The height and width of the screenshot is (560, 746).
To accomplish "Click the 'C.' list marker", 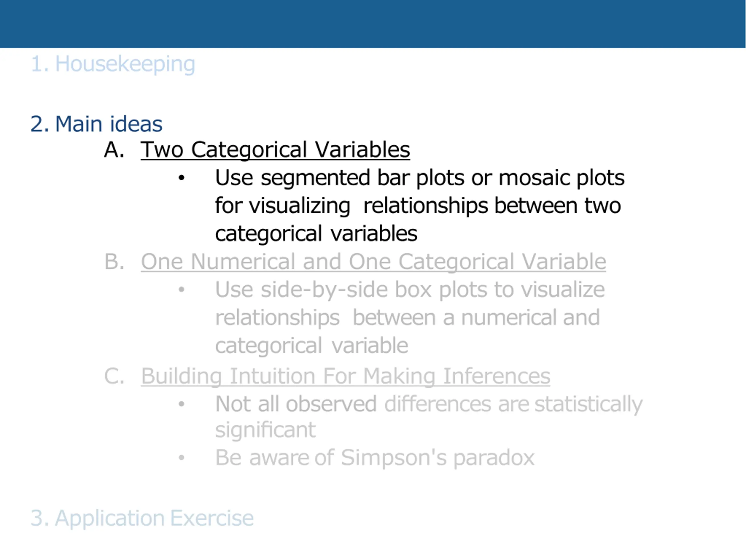I will click(x=114, y=376).
